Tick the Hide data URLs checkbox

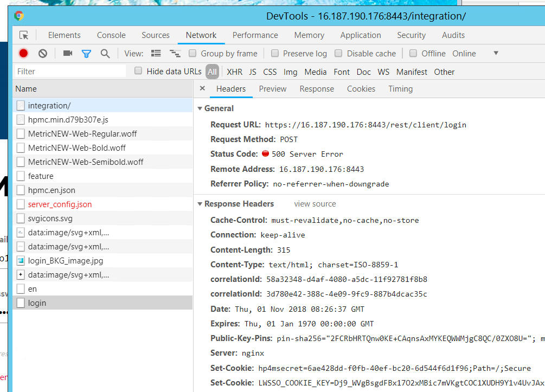coord(138,71)
